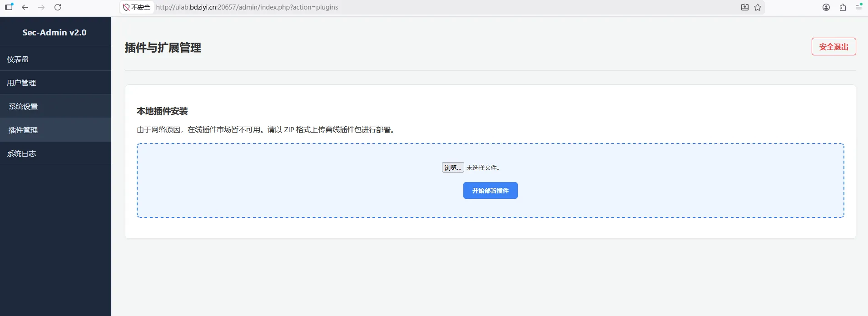Viewport: 868px width, 316px height.
Task: Bookmark this page with the star icon
Action: [758, 7]
